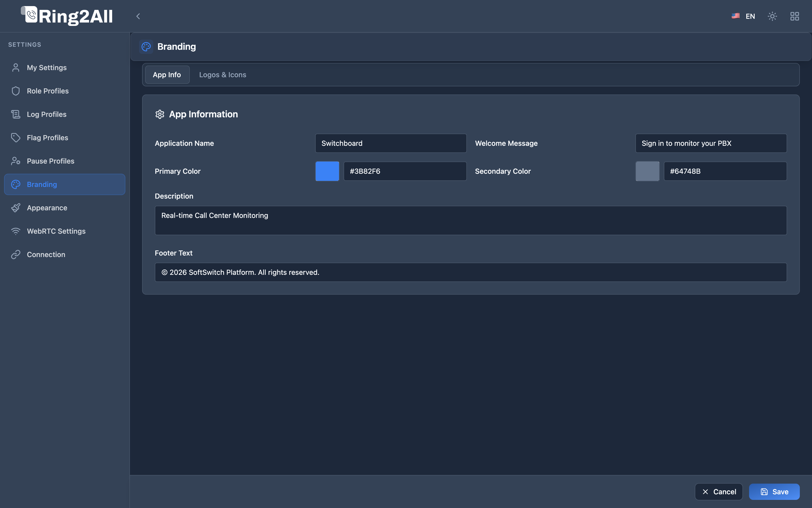Click the WebRTC Settings wifi icon
The image size is (812, 508).
(16, 231)
